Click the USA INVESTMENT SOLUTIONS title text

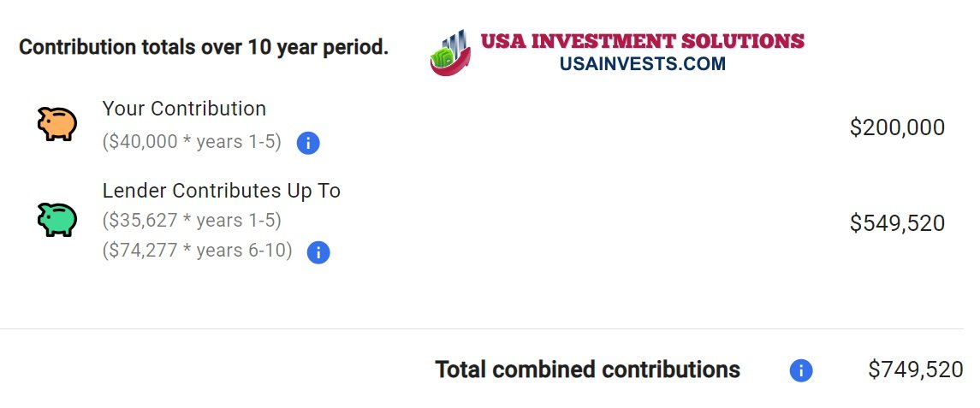pos(642,41)
